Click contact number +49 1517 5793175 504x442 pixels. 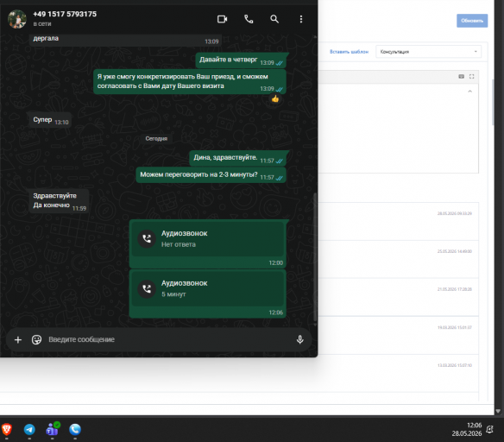click(65, 14)
